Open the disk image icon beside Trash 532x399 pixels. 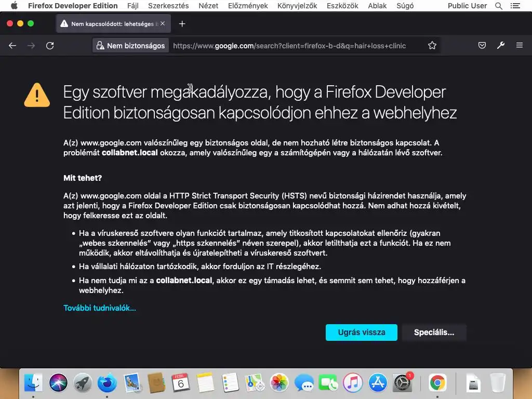pos(473,383)
